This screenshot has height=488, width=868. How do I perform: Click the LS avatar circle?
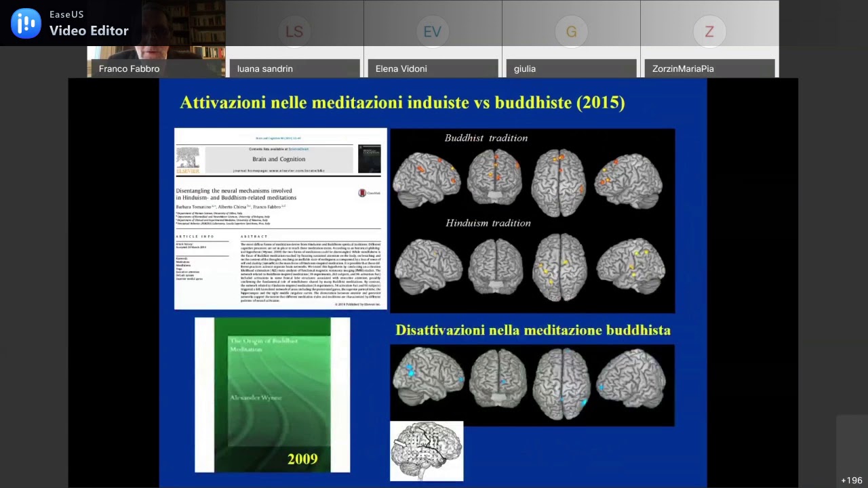coord(294,32)
